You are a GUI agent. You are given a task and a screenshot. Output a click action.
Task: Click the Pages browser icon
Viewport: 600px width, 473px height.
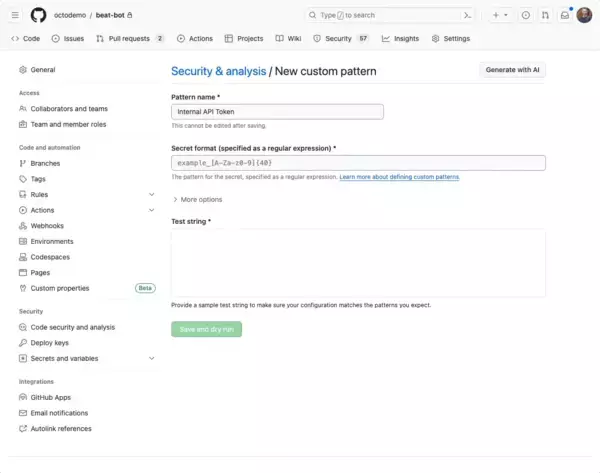23,273
